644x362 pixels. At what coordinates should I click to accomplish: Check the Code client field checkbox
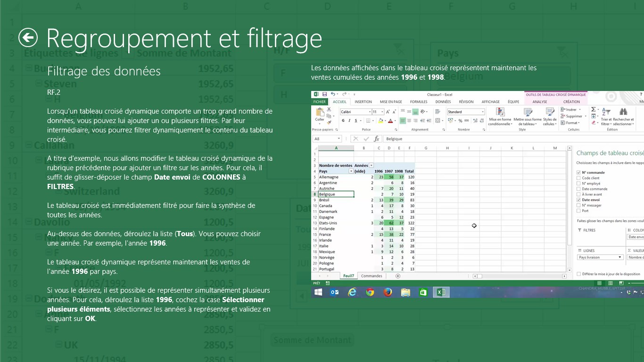coord(579,178)
